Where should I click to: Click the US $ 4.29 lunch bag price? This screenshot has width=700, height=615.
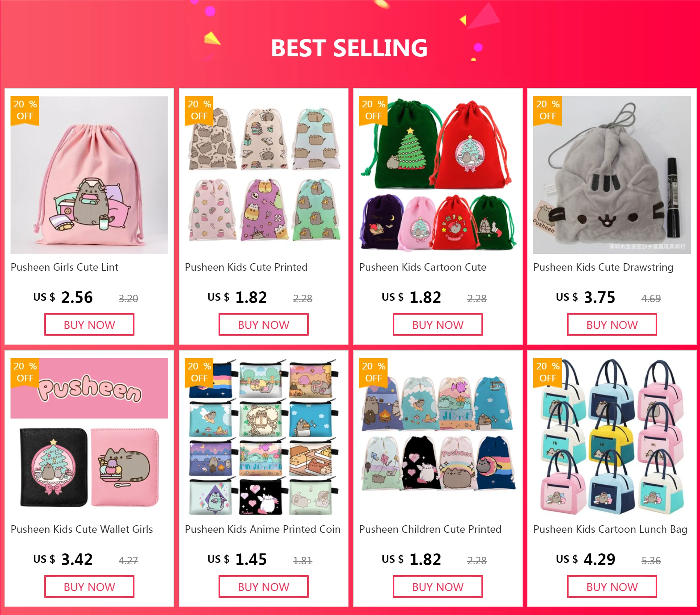[586, 559]
